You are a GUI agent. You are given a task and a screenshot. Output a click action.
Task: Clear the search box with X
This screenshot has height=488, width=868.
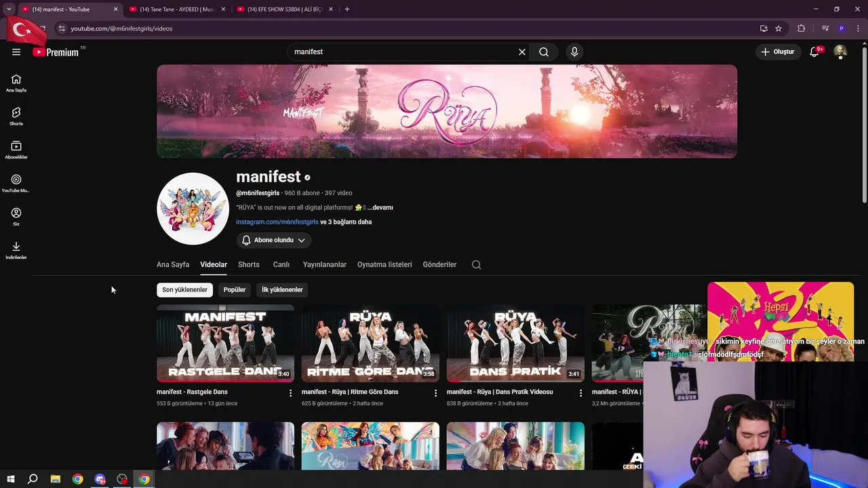pos(522,52)
